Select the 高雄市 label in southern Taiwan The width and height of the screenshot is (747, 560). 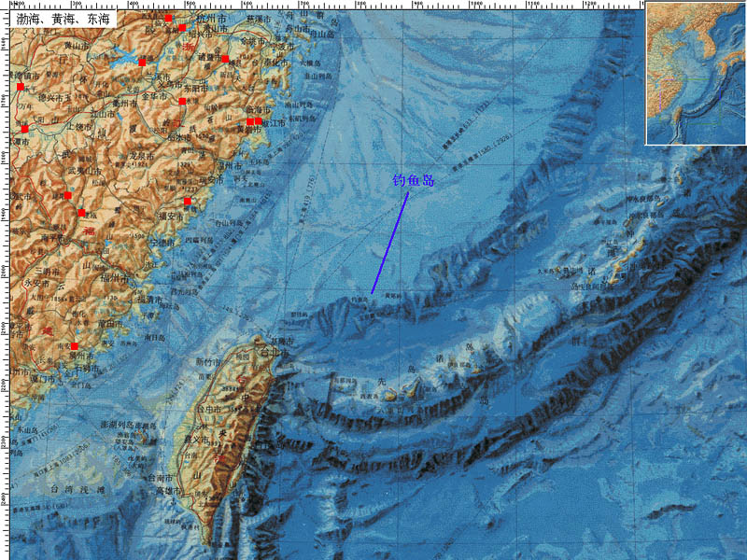168,490
